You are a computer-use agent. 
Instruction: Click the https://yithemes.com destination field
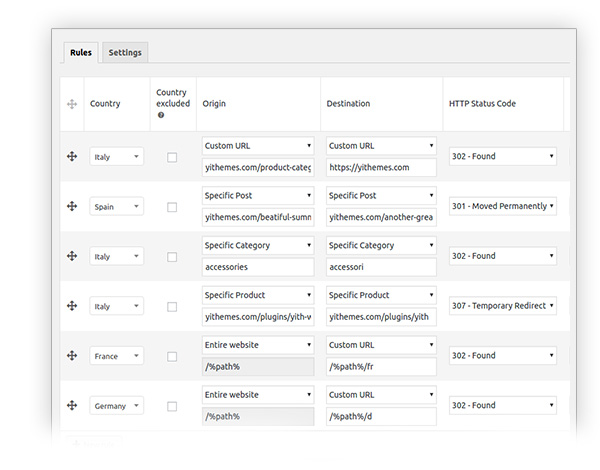(x=381, y=167)
